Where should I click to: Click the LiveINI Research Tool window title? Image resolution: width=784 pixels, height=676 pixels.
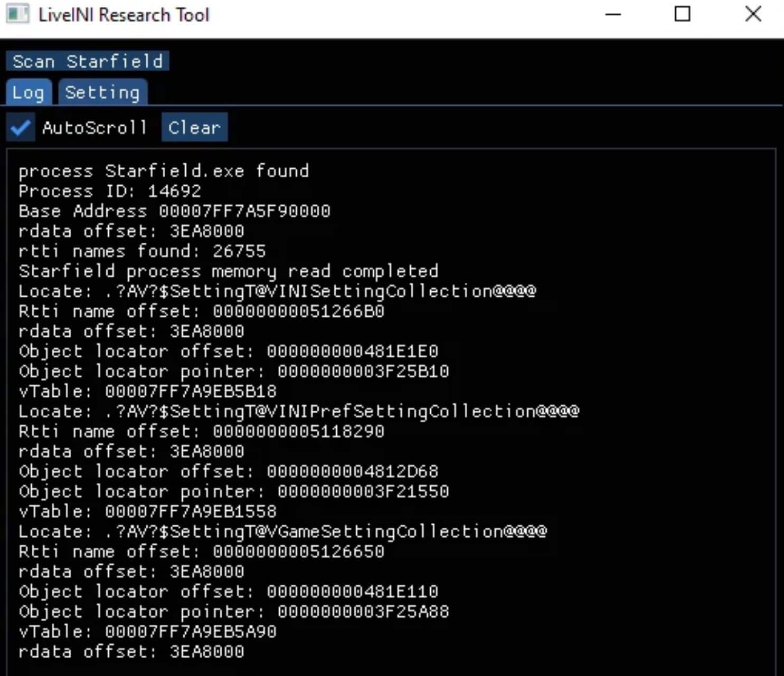124,15
